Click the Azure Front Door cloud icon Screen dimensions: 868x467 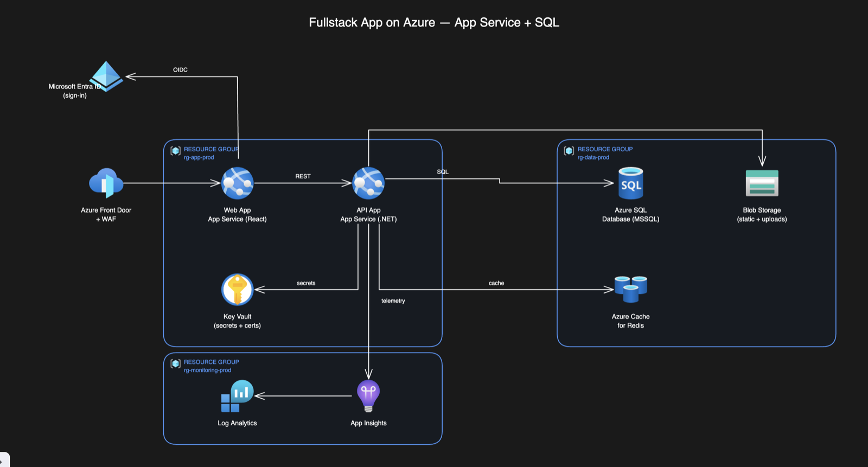pos(106,183)
